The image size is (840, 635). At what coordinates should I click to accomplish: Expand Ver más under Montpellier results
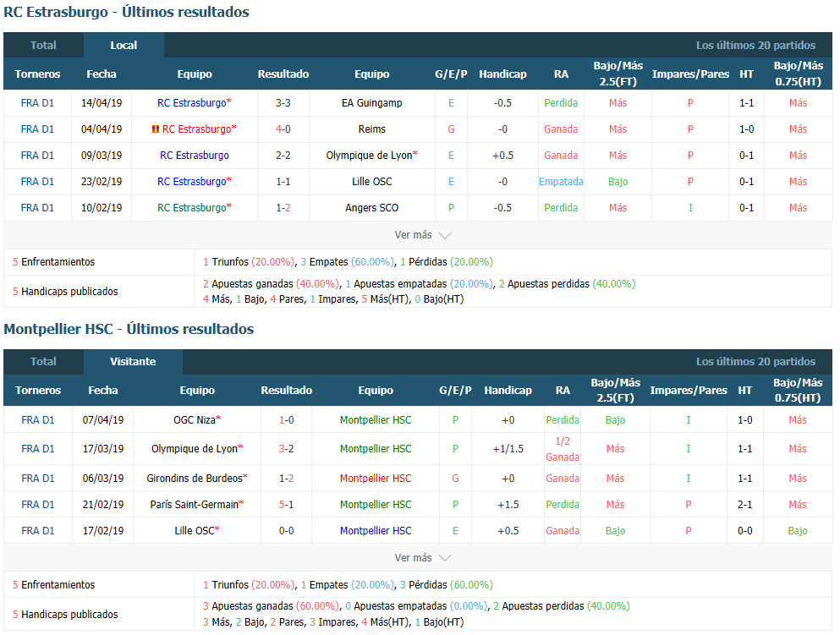423,558
